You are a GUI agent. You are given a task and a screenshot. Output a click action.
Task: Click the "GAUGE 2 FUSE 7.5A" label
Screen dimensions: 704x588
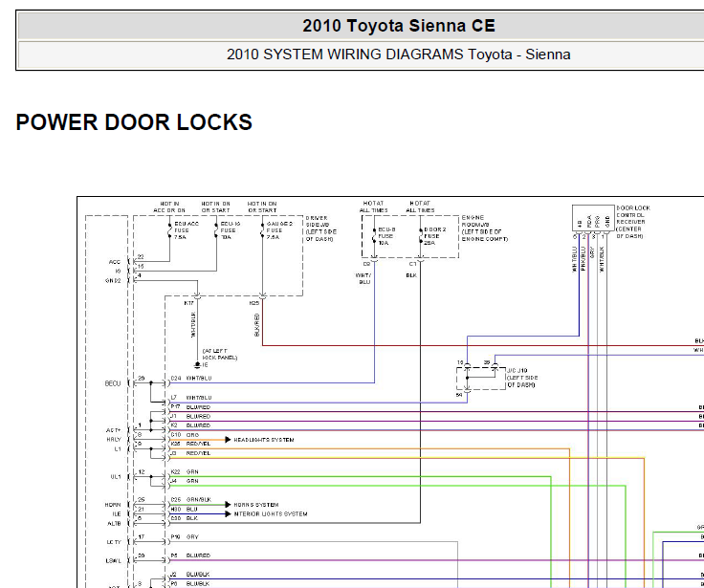pyautogui.click(x=278, y=230)
